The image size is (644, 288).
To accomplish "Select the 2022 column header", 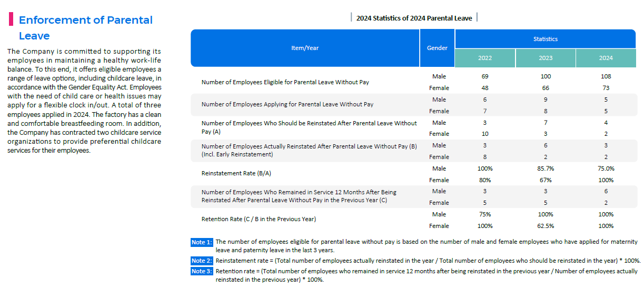I will (x=485, y=58).
